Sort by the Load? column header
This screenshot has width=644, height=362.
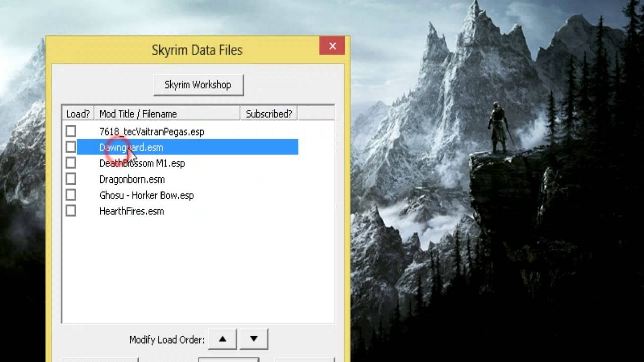click(x=78, y=114)
